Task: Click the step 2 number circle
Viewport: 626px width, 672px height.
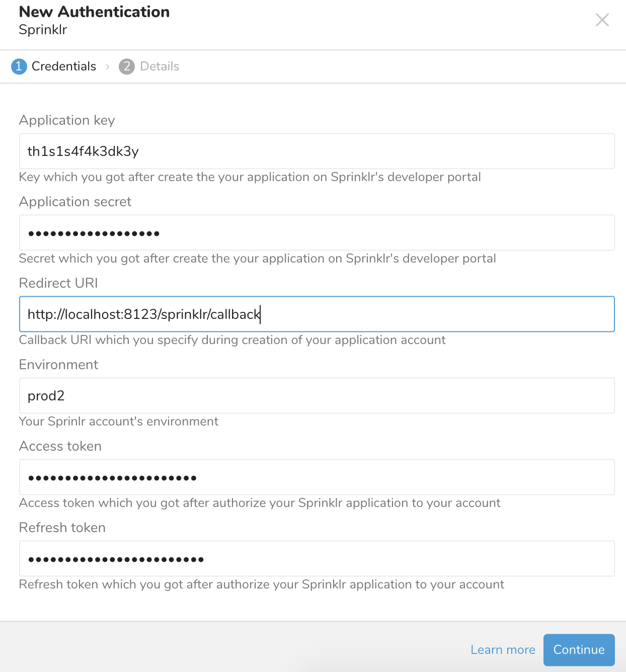Action: [127, 66]
